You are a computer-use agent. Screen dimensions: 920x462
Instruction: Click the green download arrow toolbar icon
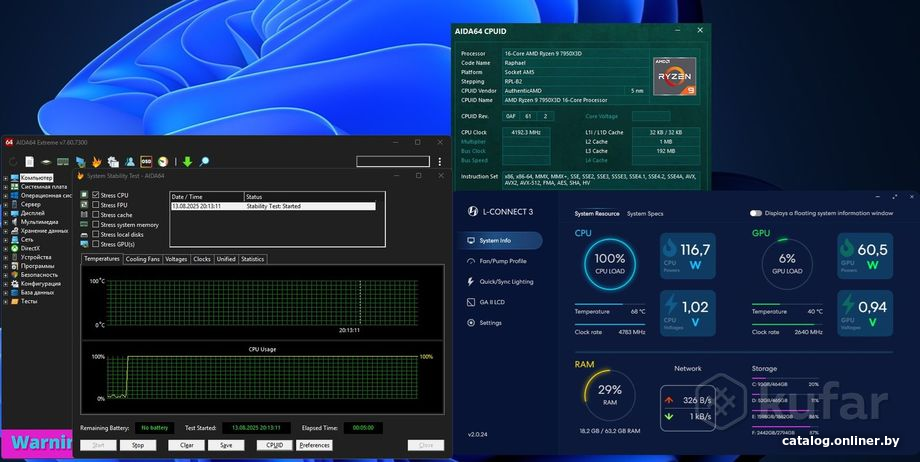[187, 161]
